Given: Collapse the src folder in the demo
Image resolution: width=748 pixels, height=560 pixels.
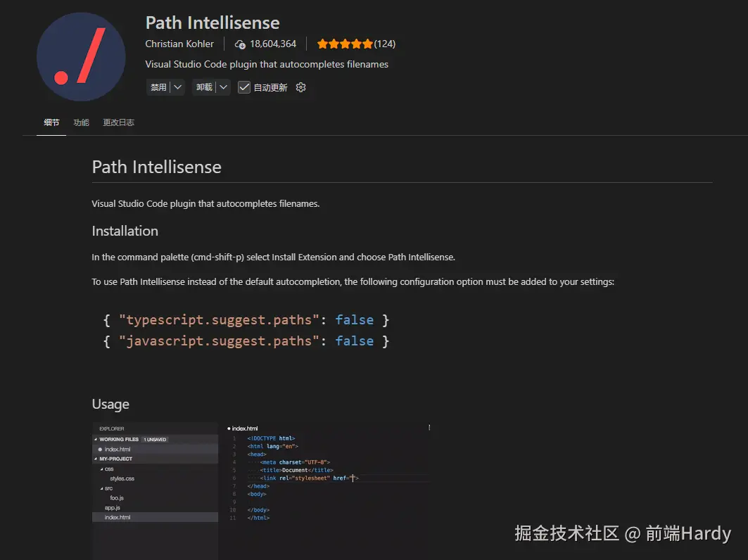Looking at the screenshot, I should (101, 488).
